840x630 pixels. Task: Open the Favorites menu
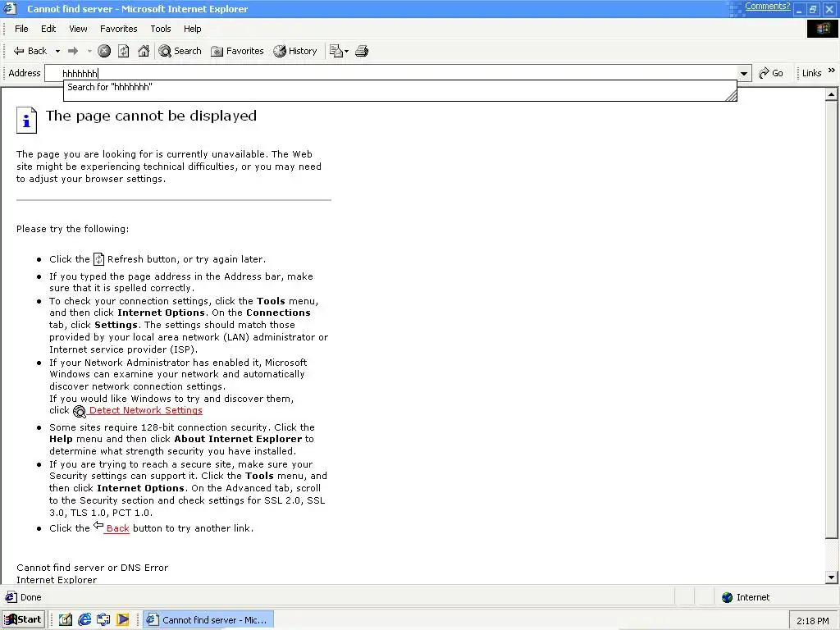click(118, 29)
